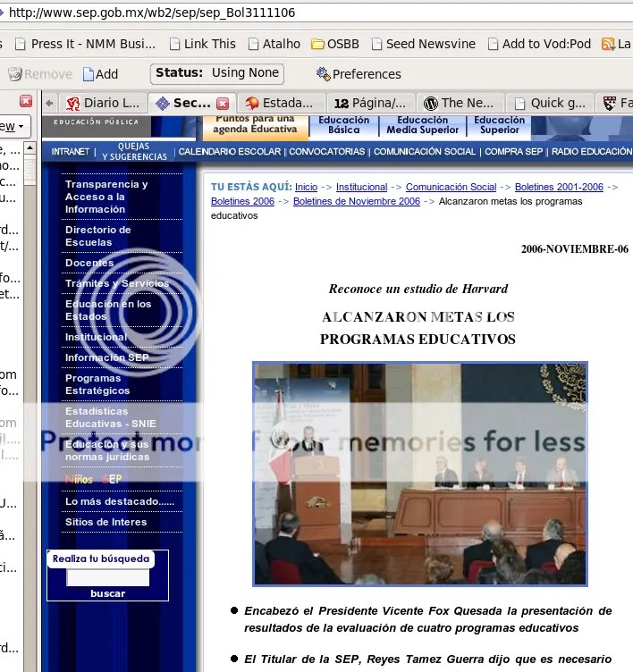
Task: Click the RSS feed bookmark icon
Action: (x=608, y=44)
